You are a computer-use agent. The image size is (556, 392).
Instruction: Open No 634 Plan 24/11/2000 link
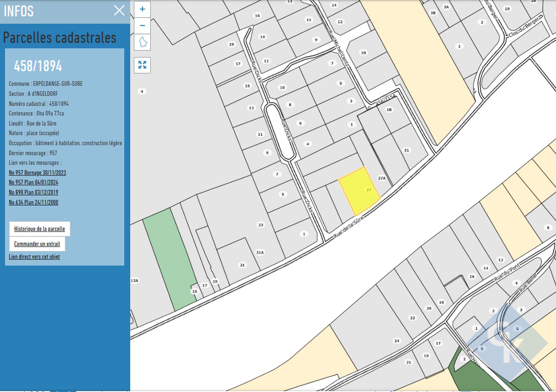(33, 203)
